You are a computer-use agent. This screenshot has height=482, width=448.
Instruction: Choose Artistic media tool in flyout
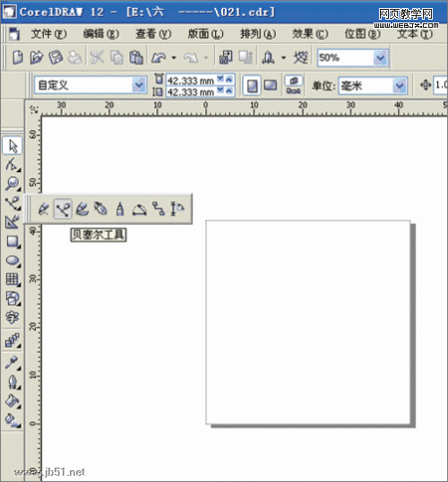pos(82,209)
